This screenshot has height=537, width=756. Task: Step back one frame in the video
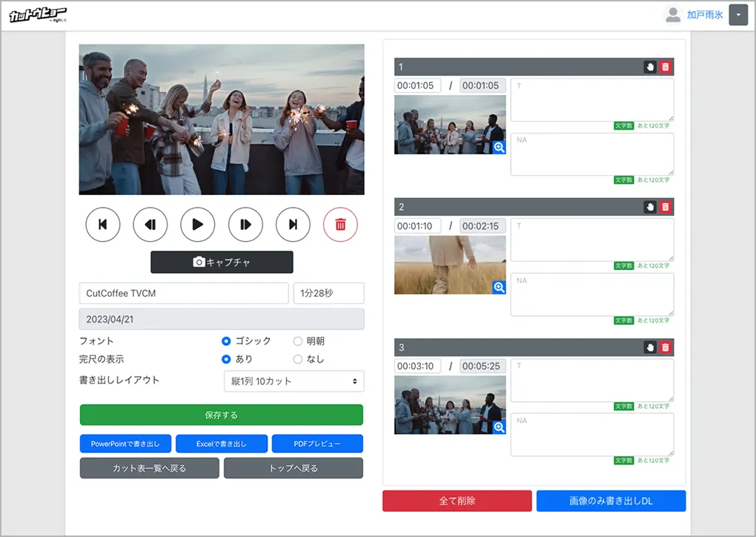tap(150, 225)
